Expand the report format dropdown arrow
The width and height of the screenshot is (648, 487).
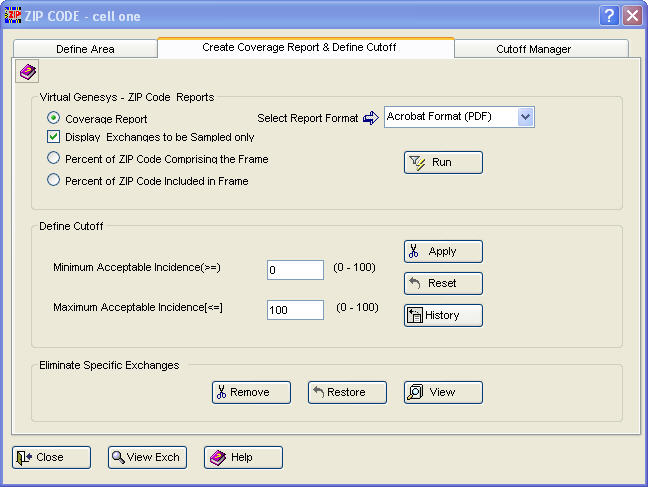pyautogui.click(x=525, y=117)
